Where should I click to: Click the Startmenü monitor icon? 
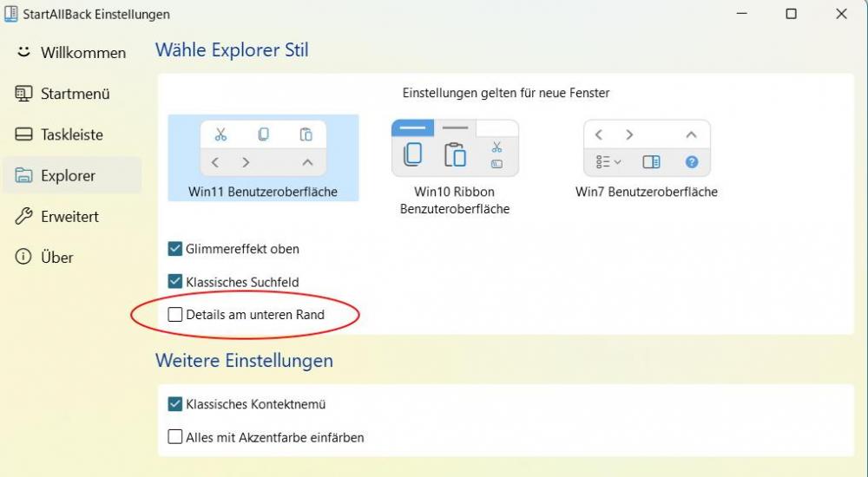click(x=23, y=94)
